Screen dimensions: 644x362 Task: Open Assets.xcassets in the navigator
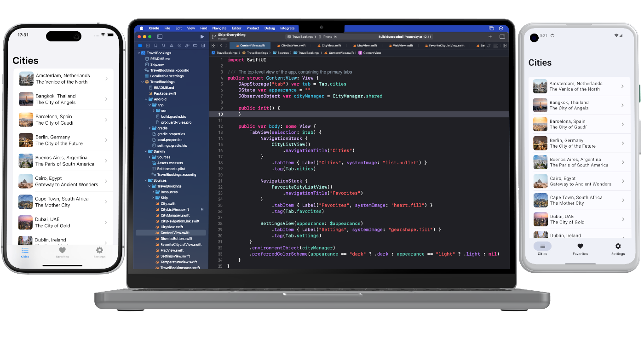(x=171, y=163)
